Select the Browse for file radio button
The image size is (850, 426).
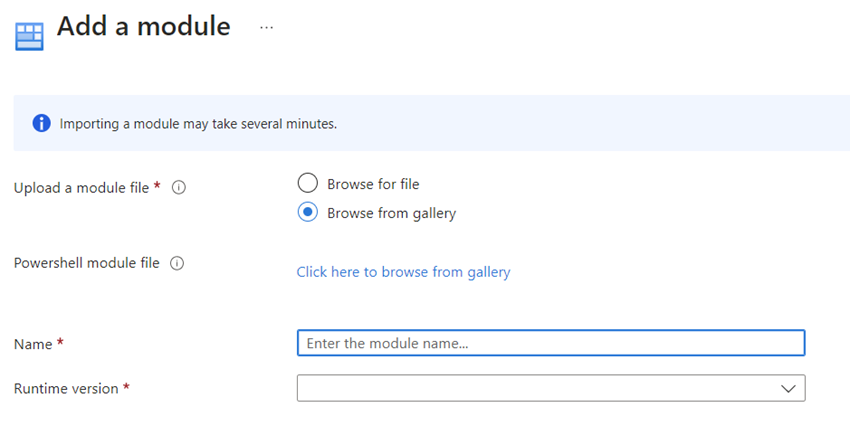[307, 183]
